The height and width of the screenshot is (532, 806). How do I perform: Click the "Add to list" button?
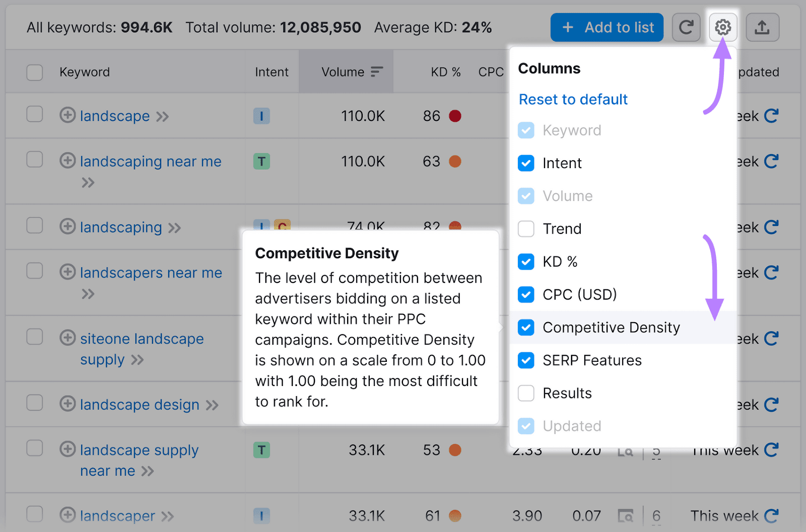tap(607, 27)
